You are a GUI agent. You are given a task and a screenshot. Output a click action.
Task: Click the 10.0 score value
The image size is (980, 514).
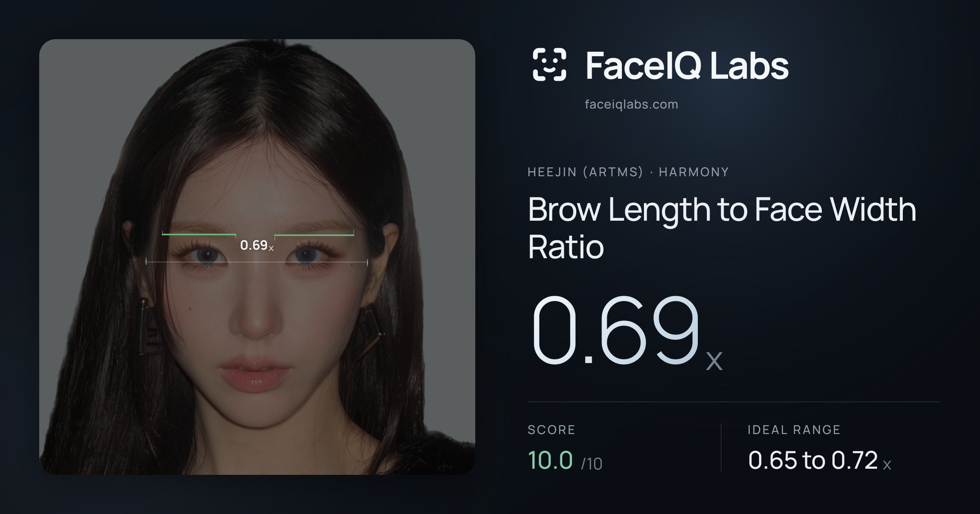coord(550,460)
